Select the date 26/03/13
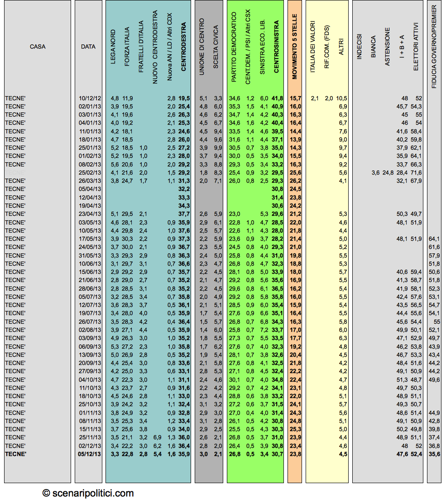 pos(90,181)
